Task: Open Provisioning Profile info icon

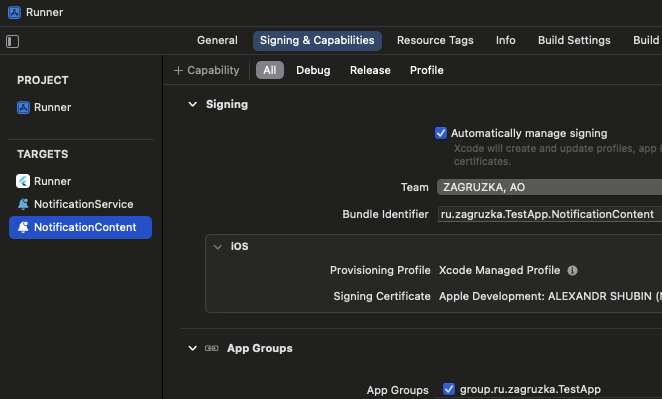Action: 572,270
